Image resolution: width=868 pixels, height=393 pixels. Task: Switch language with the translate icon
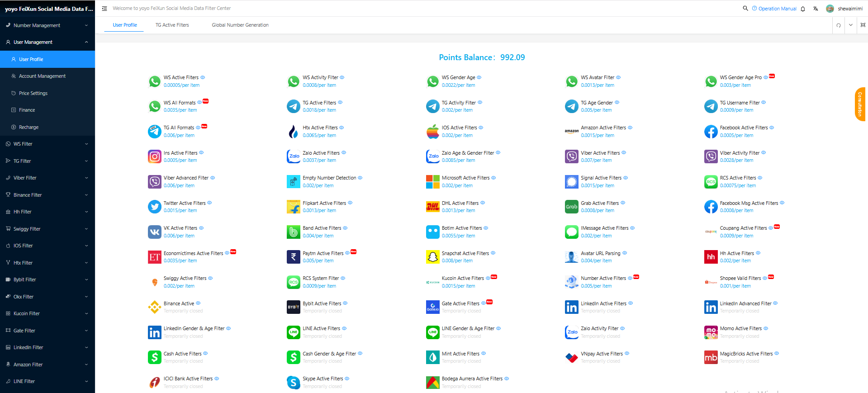pyautogui.click(x=816, y=9)
